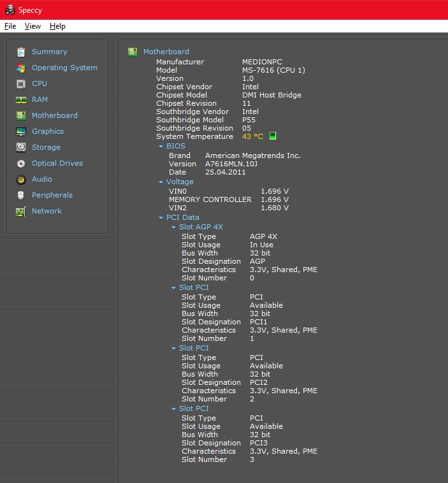Click the Summary clipboard icon
The width and height of the screenshot is (448, 483).
tap(21, 52)
